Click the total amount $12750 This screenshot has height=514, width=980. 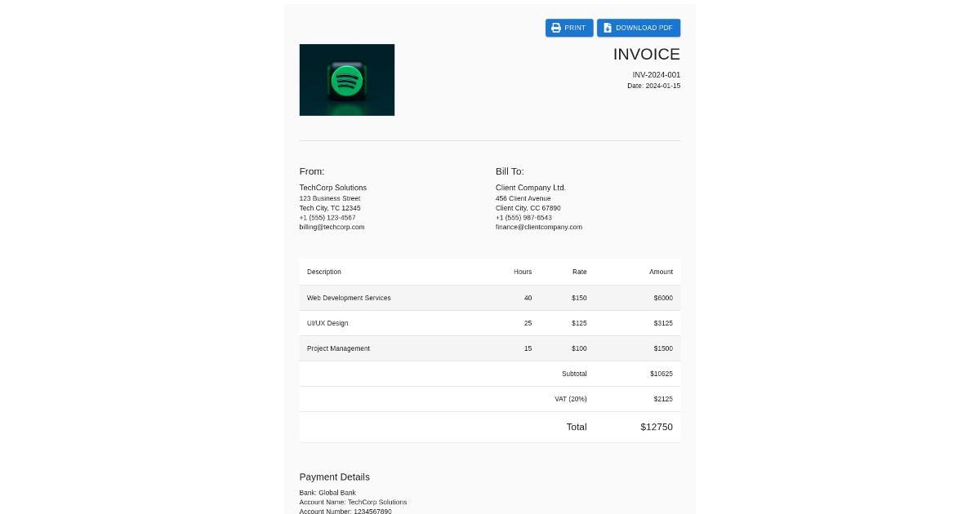click(657, 427)
